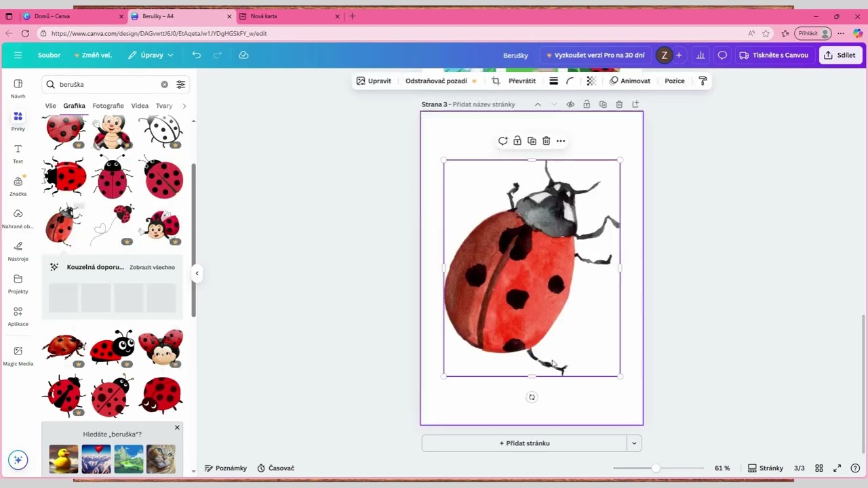Click Tiskněte s Canvou button
The height and width of the screenshot is (488, 868).
(774, 55)
